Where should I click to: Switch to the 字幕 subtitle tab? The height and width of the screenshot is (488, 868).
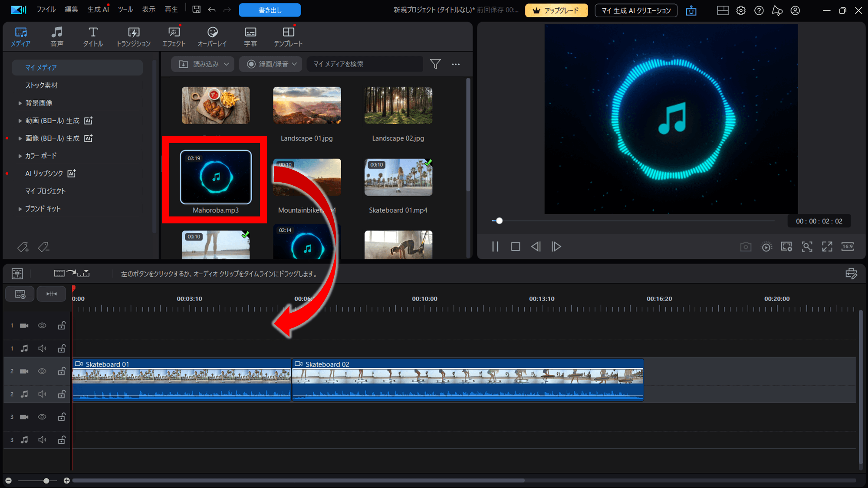[250, 36]
